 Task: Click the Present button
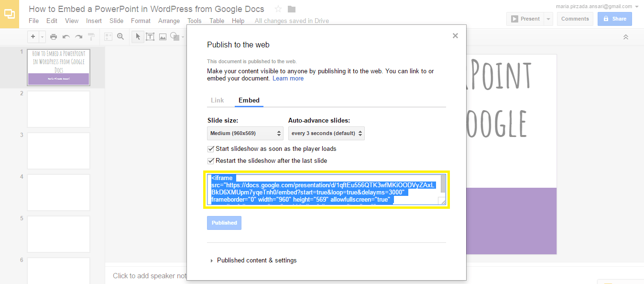tap(524, 19)
